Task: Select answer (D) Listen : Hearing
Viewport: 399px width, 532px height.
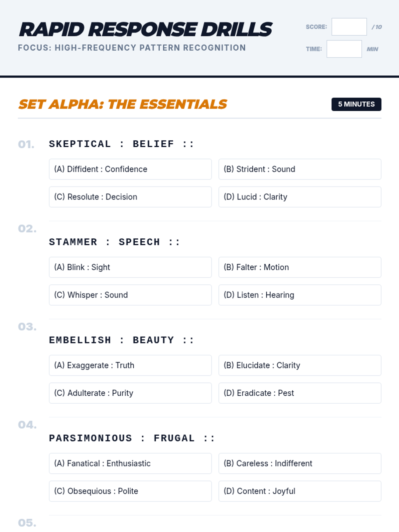Action: tap(300, 295)
